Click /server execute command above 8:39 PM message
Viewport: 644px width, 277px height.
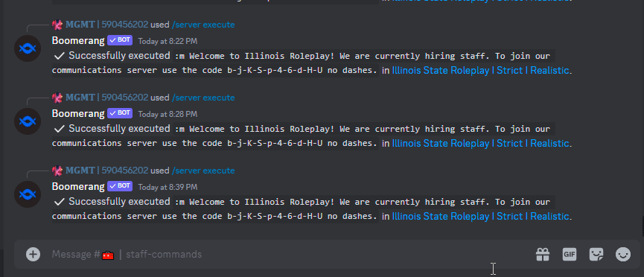click(203, 171)
